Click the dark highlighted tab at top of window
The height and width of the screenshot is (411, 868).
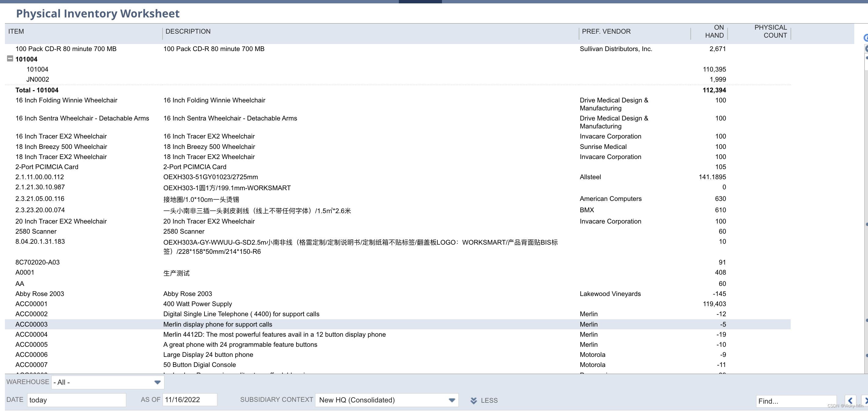(420, 1)
